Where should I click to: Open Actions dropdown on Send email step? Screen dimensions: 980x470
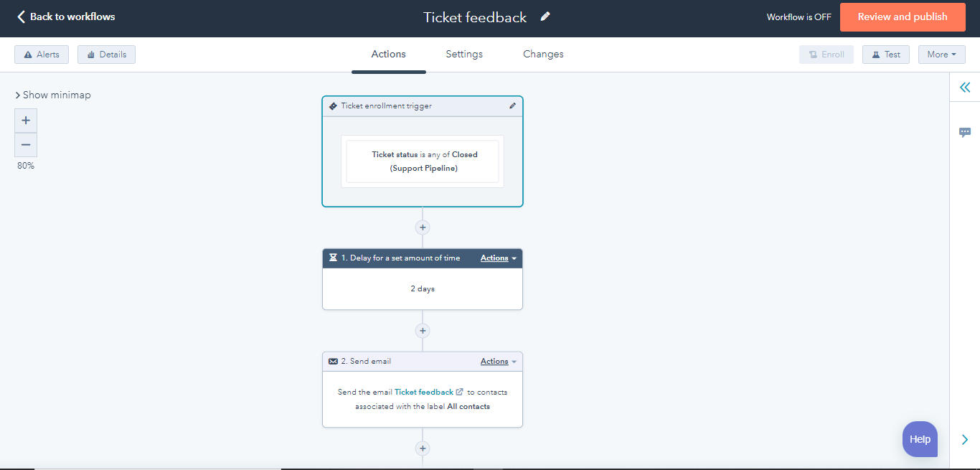coord(498,361)
